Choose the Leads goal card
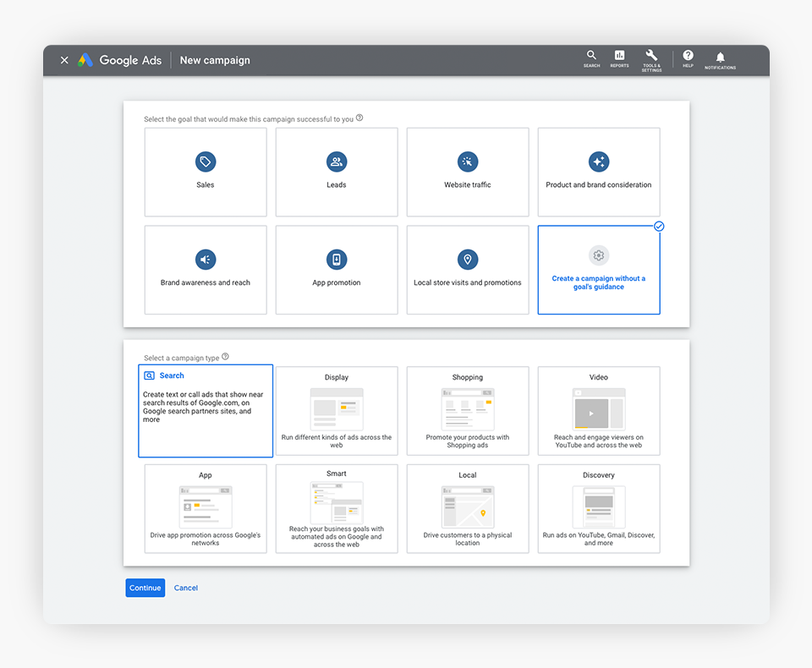Screen dimensions: 812x668 pyautogui.click(x=337, y=172)
